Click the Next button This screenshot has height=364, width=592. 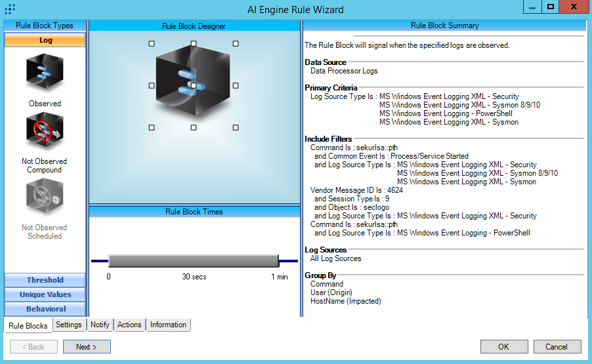(87, 346)
